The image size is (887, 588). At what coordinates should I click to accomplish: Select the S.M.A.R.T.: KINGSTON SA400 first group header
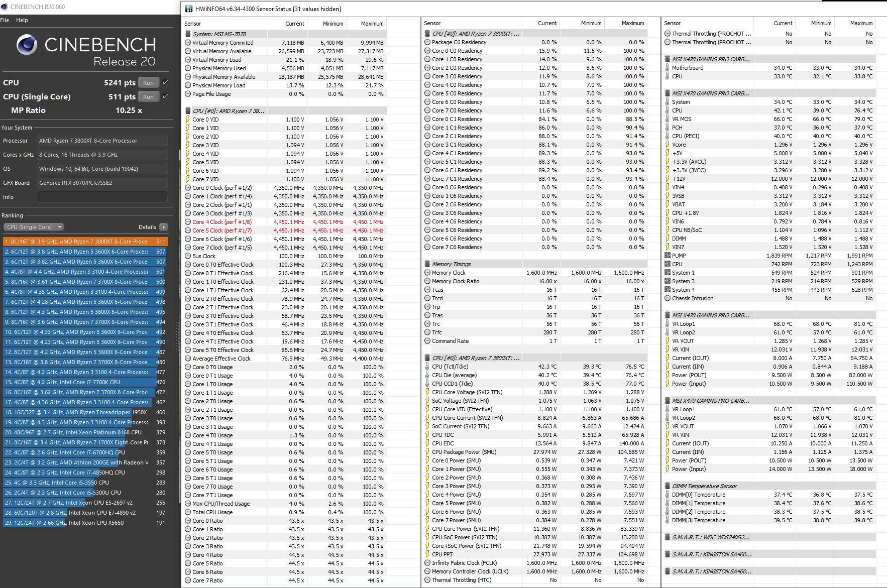pyautogui.click(x=769, y=554)
